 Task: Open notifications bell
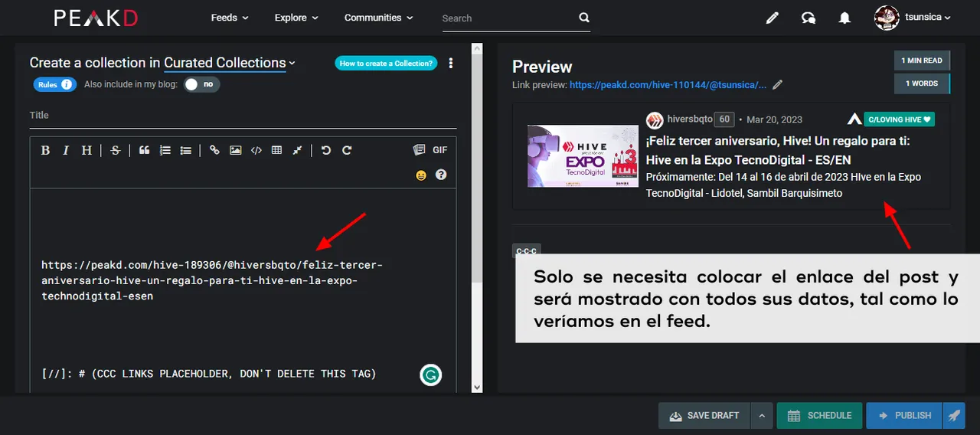(x=844, y=18)
